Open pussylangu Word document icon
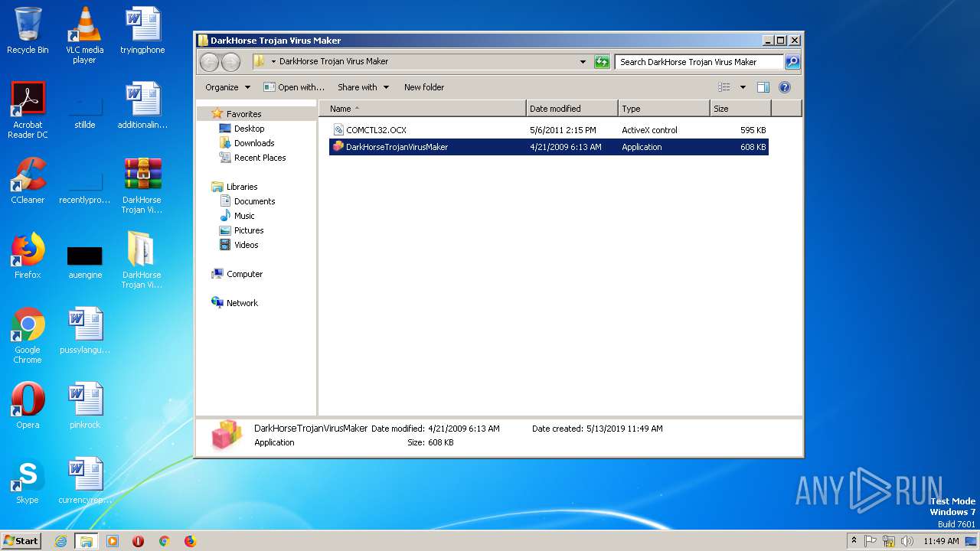Viewport: 980px width, 551px height. click(x=85, y=331)
